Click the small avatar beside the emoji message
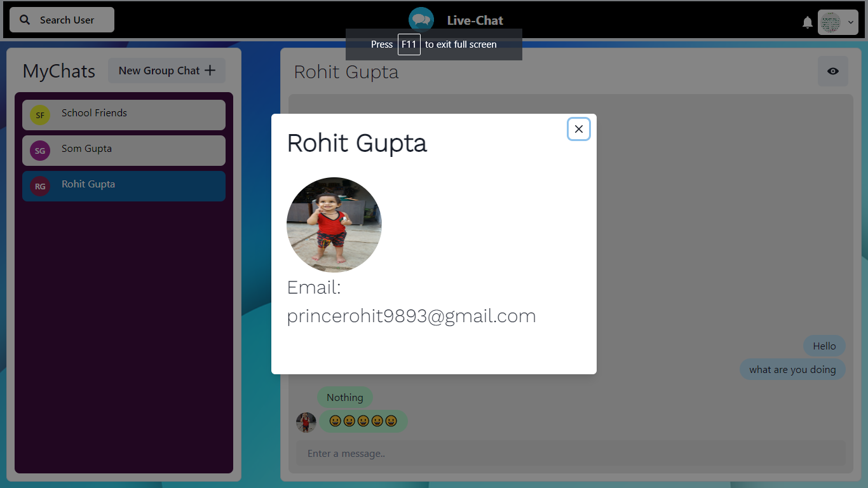Screen dimensions: 868x488 (306, 421)
